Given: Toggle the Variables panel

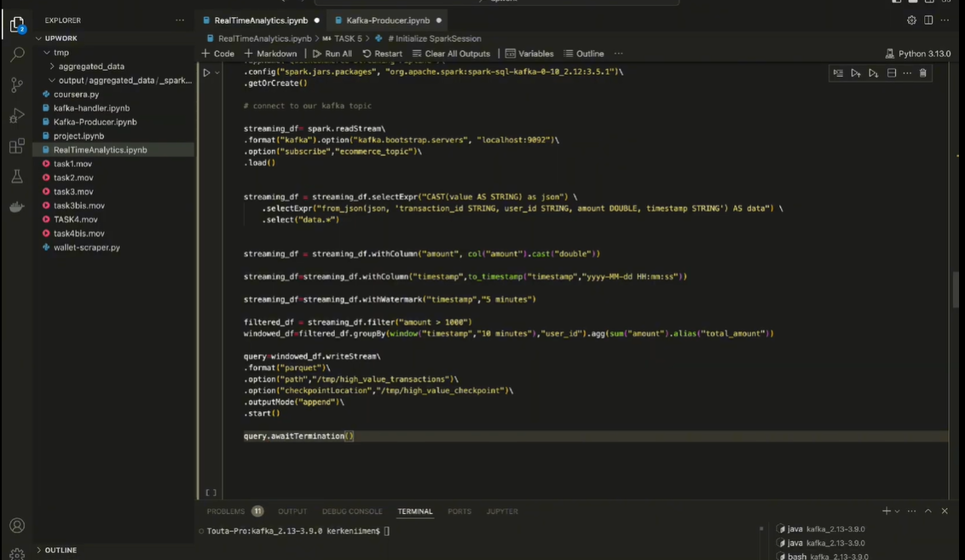Looking at the screenshot, I should (529, 54).
